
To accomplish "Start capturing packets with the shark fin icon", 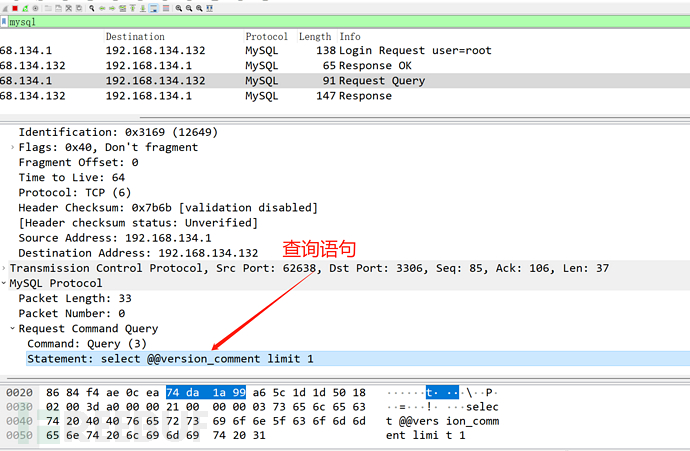I will click(x=5, y=8).
